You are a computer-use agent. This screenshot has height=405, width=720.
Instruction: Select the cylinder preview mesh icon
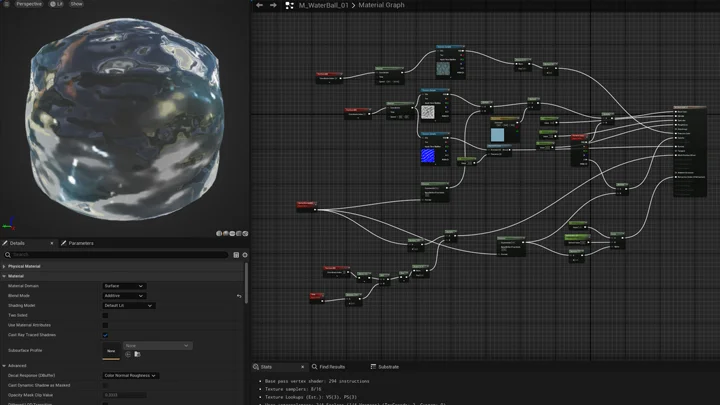(219, 233)
